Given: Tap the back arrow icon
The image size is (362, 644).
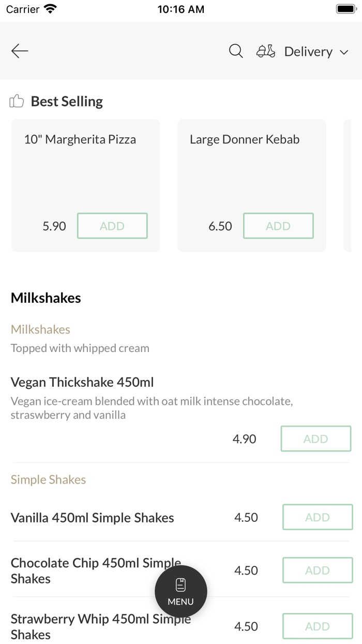Looking at the screenshot, I should [x=20, y=51].
